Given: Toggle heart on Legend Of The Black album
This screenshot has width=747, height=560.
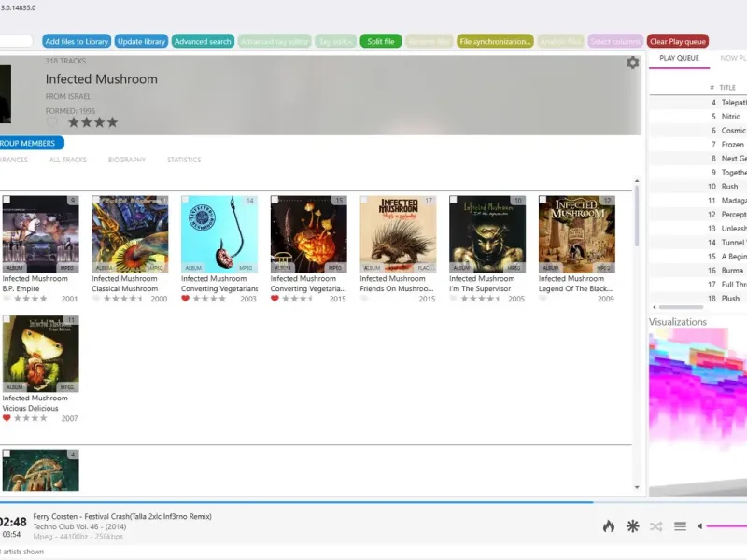Looking at the screenshot, I should click(x=543, y=299).
